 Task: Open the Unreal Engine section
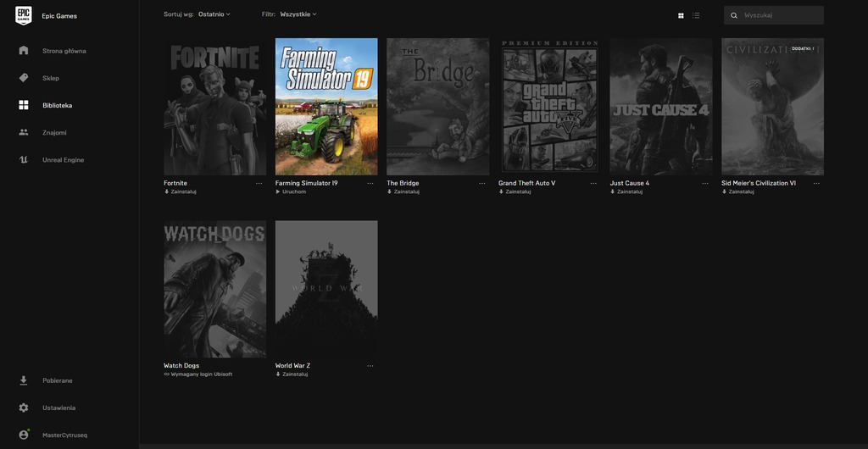click(63, 160)
